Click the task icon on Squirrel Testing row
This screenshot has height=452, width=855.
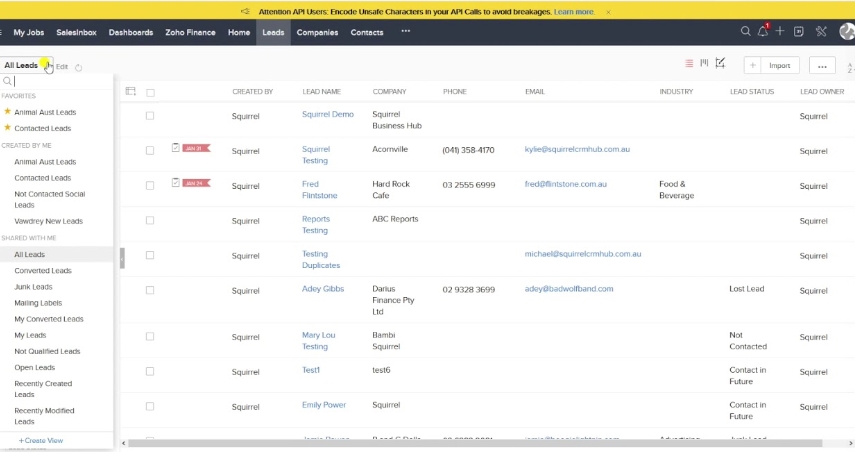point(176,147)
